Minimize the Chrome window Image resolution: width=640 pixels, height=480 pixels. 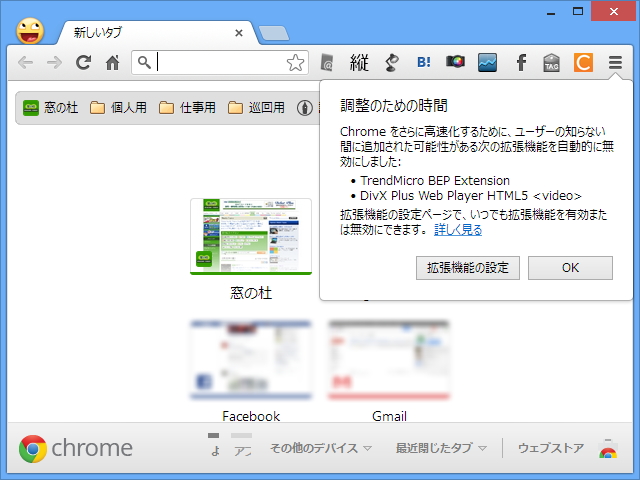(x=551, y=12)
